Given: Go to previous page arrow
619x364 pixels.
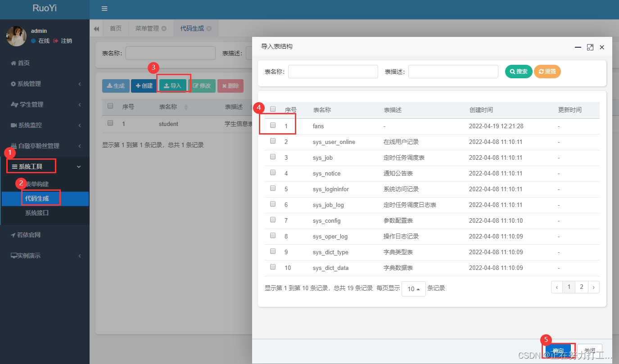Looking at the screenshot, I should pos(557,287).
